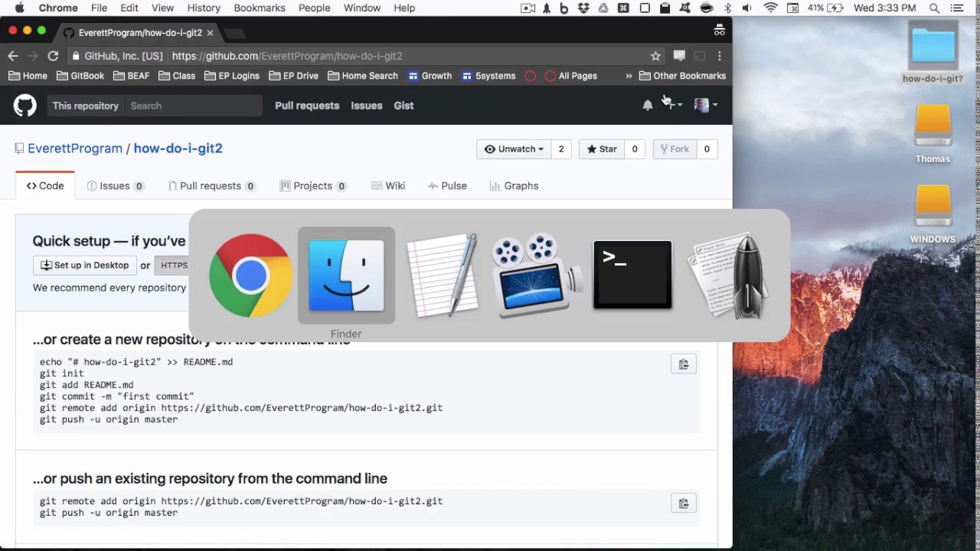Screen dimensions: 980x551
Task: Open the Chrome File menu
Action: pos(99,8)
